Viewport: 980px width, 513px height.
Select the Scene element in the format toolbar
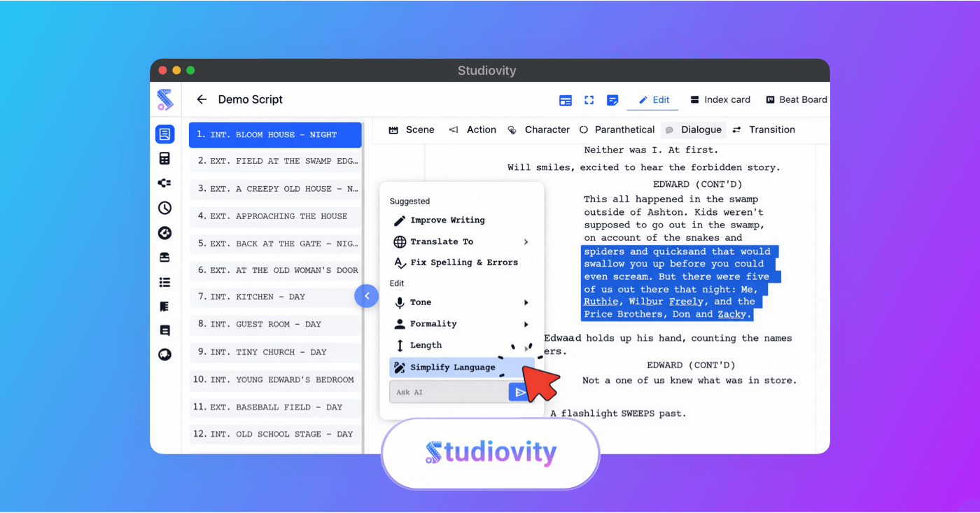click(x=412, y=129)
